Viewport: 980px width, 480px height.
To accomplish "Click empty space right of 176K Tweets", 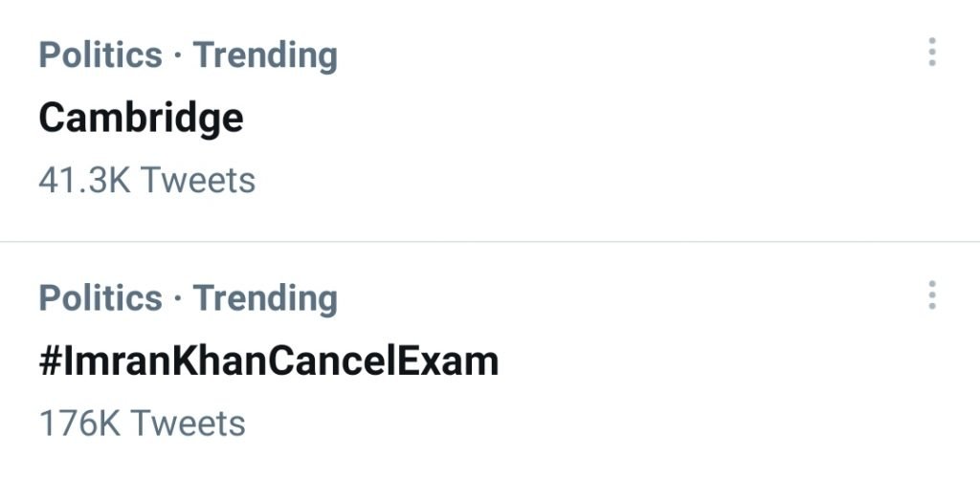I will [574, 423].
